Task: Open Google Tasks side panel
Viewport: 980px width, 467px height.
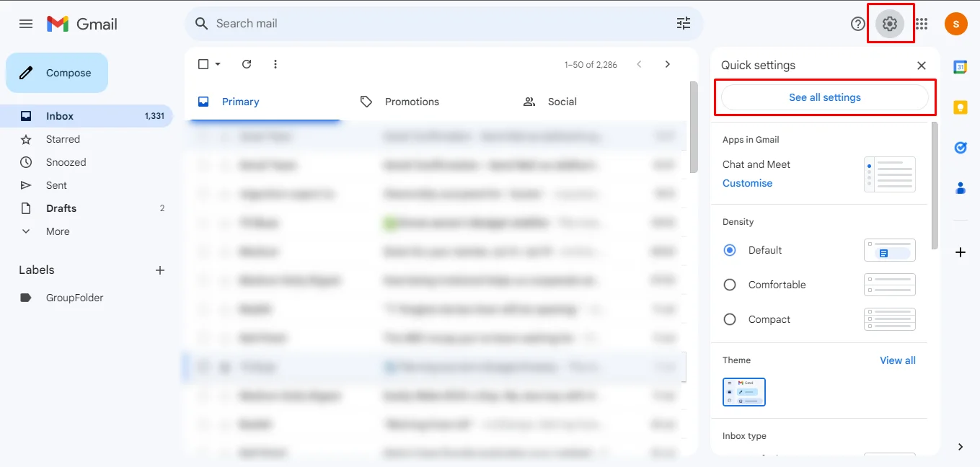Action: 961,148
